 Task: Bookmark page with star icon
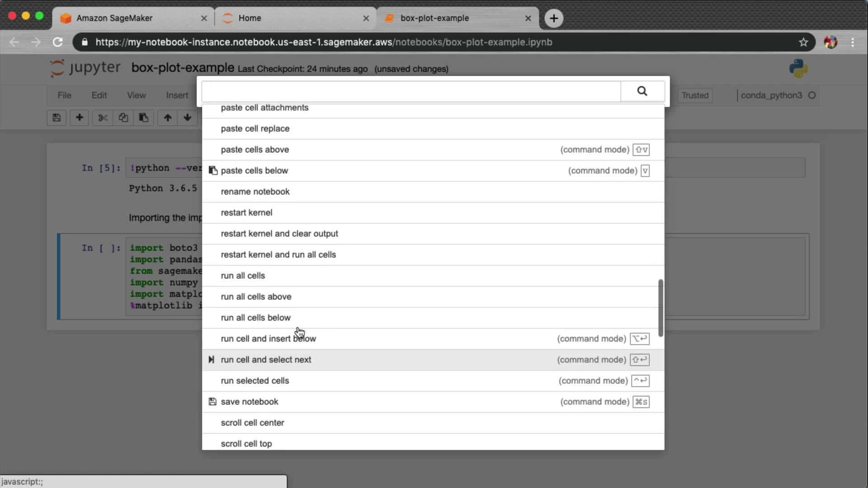tap(803, 42)
